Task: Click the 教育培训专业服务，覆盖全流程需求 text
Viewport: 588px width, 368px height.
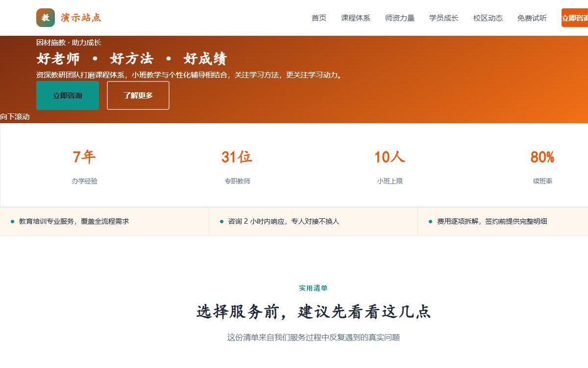Action: tap(74, 221)
